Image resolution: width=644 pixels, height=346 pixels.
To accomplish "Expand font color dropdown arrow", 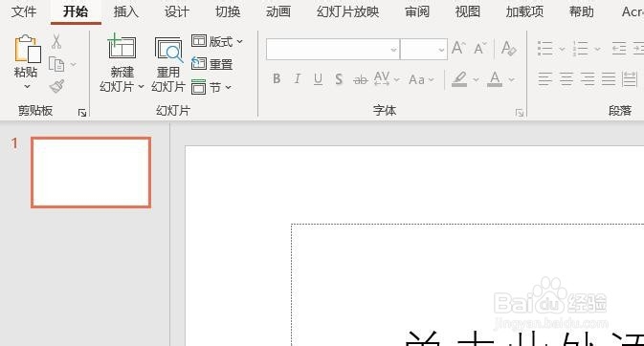I will point(511,79).
